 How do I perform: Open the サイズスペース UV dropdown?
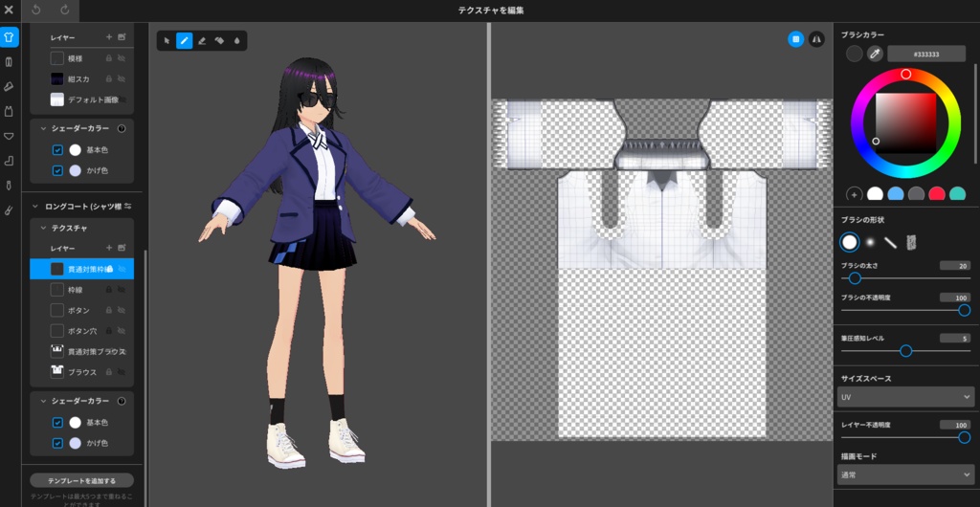(x=905, y=397)
